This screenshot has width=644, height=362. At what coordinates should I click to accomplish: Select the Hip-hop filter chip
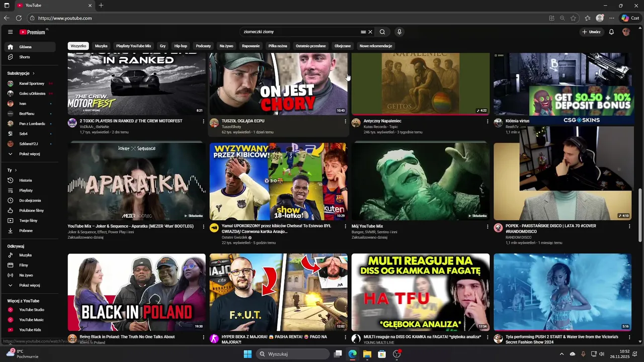[x=181, y=46]
